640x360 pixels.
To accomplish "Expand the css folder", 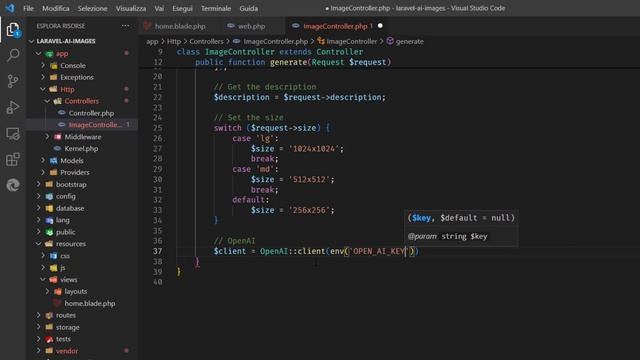I will coord(43,256).
